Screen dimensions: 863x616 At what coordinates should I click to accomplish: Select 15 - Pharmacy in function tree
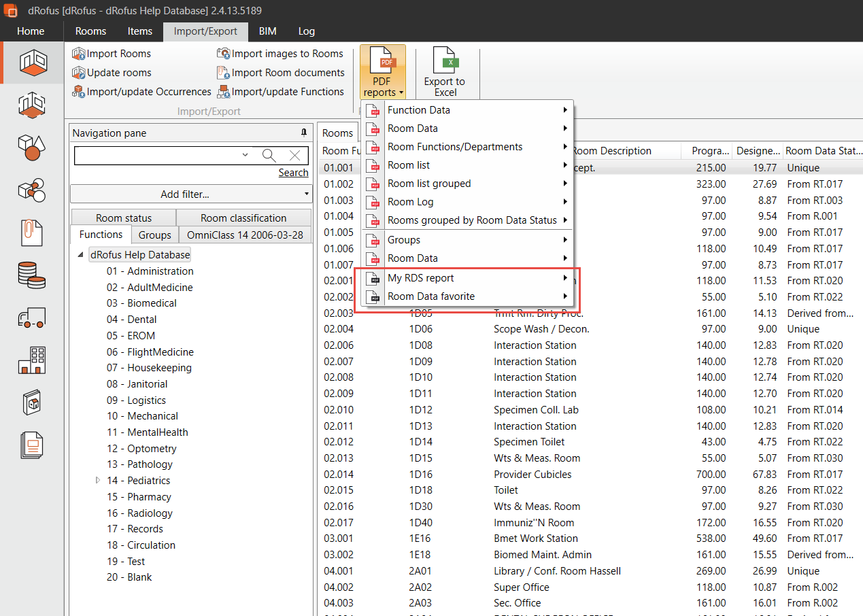pyautogui.click(x=139, y=497)
